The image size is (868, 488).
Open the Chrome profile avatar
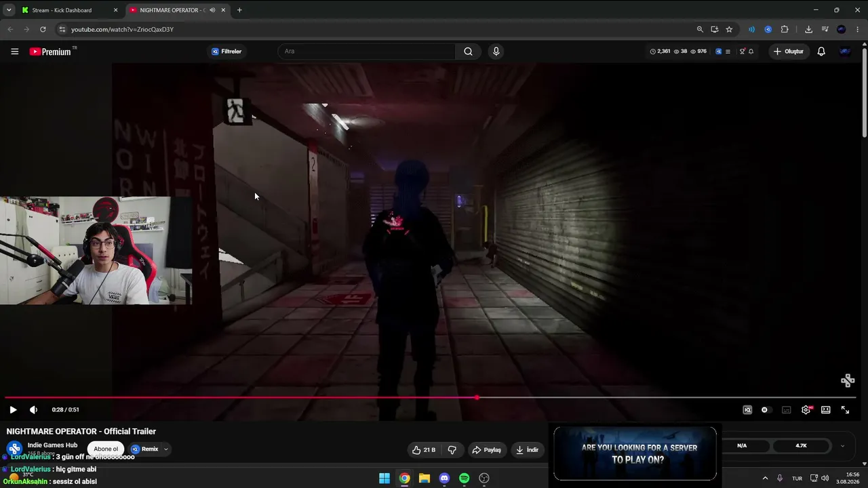tap(842, 29)
